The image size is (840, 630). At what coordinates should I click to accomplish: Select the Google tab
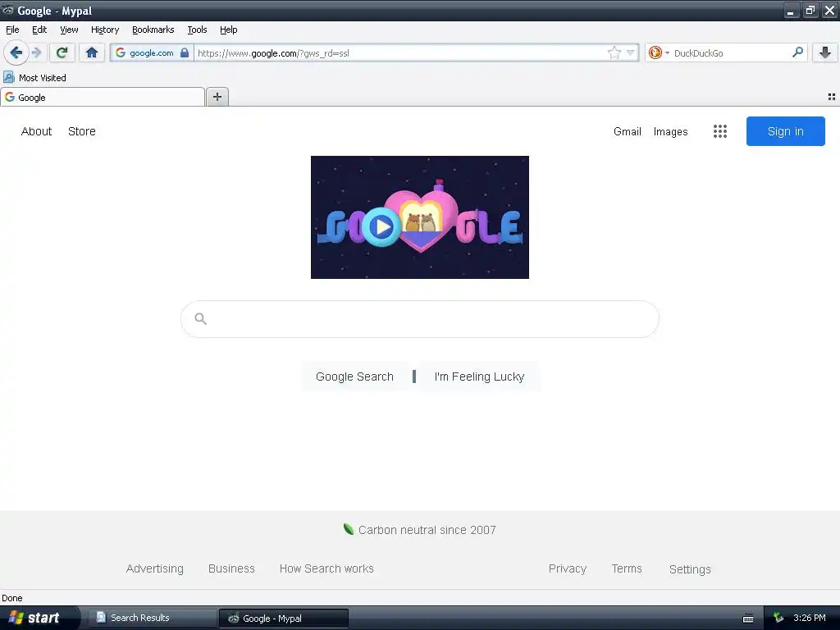pos(103,97)
